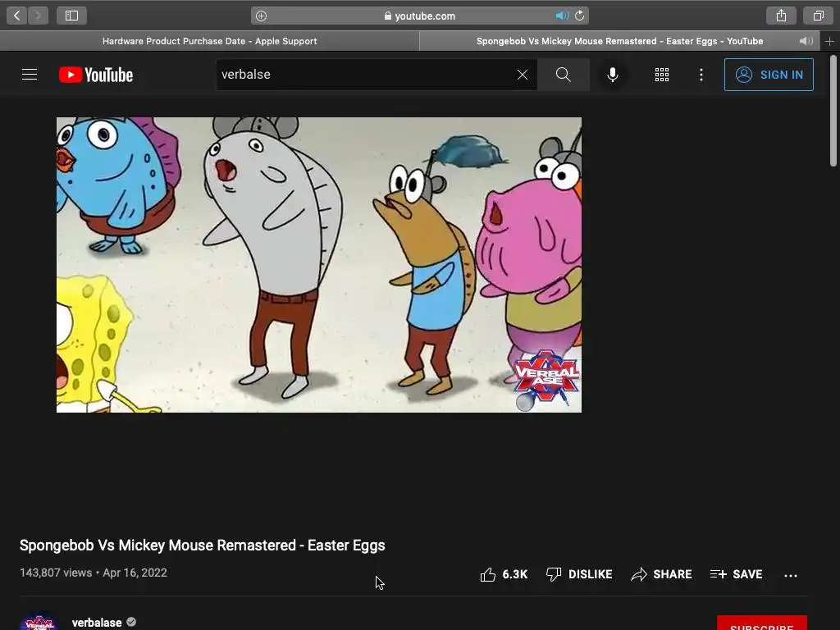Viewport: 840px width, 630px height.
Task: Open the verbalase channel name link
Action: coord(97,623)
